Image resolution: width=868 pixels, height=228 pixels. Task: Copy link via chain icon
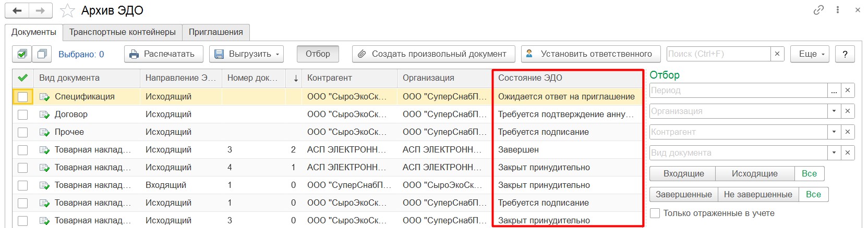(818, 10)
